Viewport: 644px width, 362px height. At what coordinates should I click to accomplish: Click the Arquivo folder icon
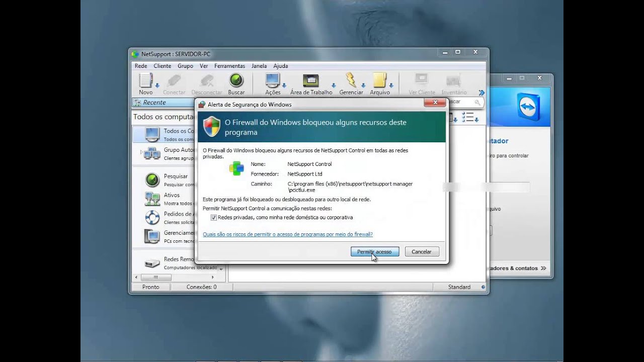pos(379,80)
